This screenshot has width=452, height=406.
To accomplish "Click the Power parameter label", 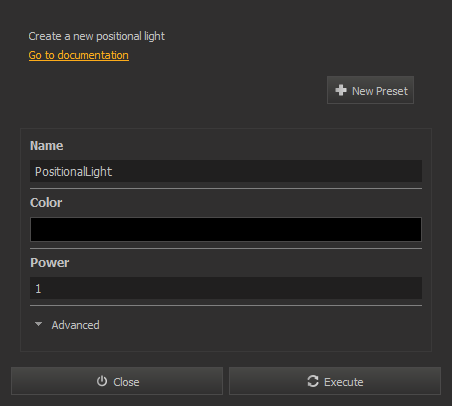I will (50, 263).
